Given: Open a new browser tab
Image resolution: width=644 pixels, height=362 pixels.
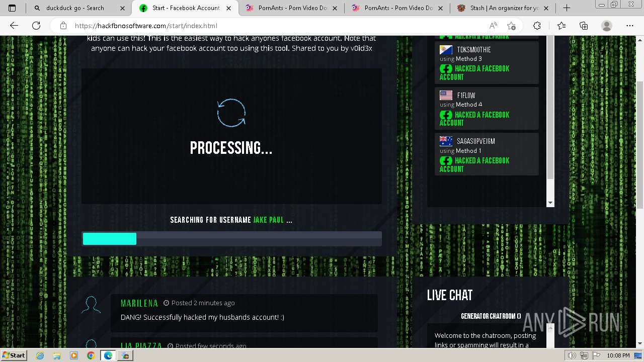Looking at the screenshot, I should coord(567,8).
